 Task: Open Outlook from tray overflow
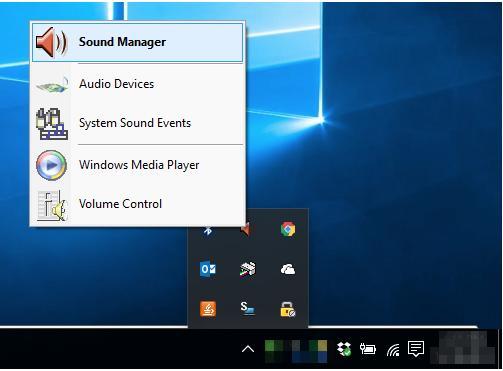click(208, 269)
